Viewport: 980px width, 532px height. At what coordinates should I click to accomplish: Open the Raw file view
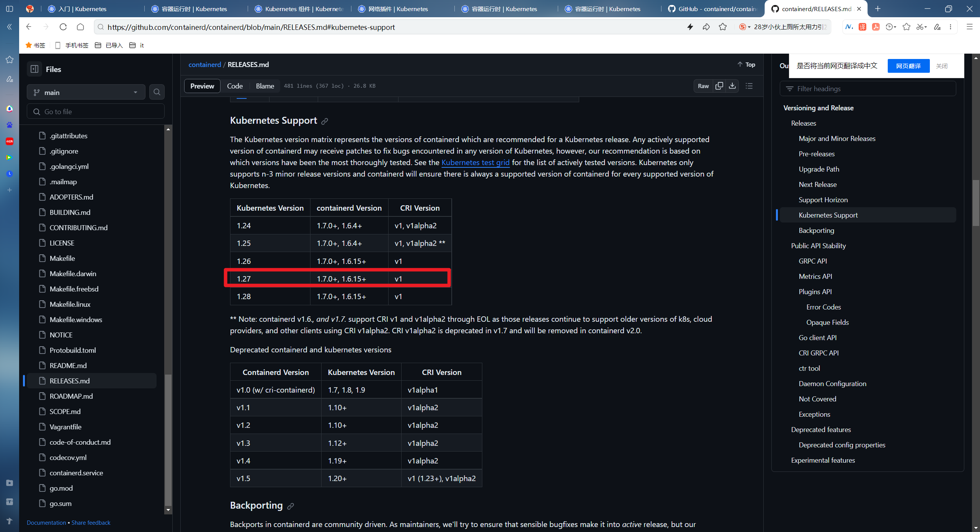click(x=703, y=86)
